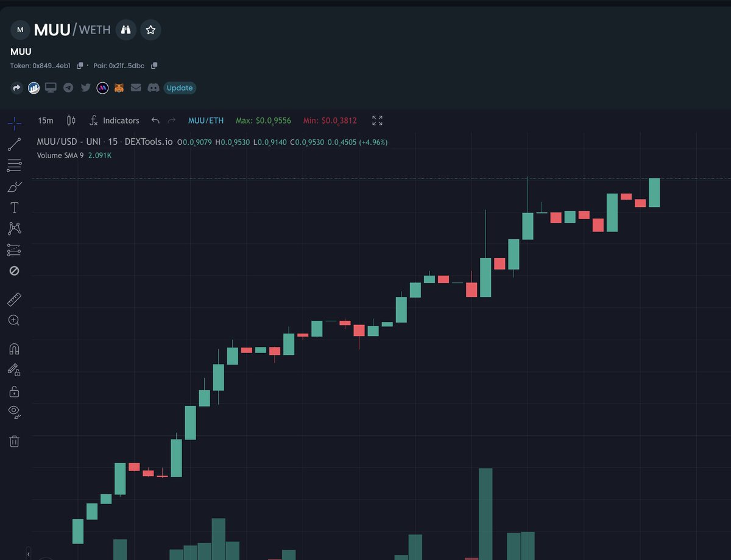The width and height of the screenshot is (731, 560).
Task: Open the measure ruler tool
Action: click(15, 298)
